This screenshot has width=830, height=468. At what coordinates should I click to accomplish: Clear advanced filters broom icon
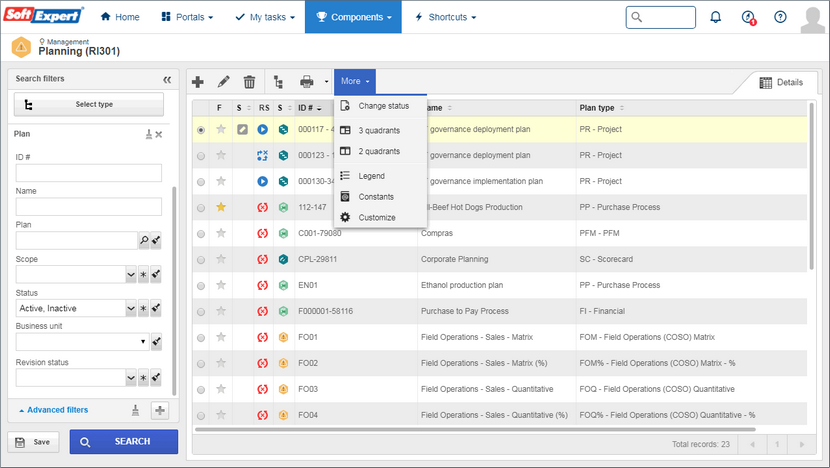click(x=136, y=410)
